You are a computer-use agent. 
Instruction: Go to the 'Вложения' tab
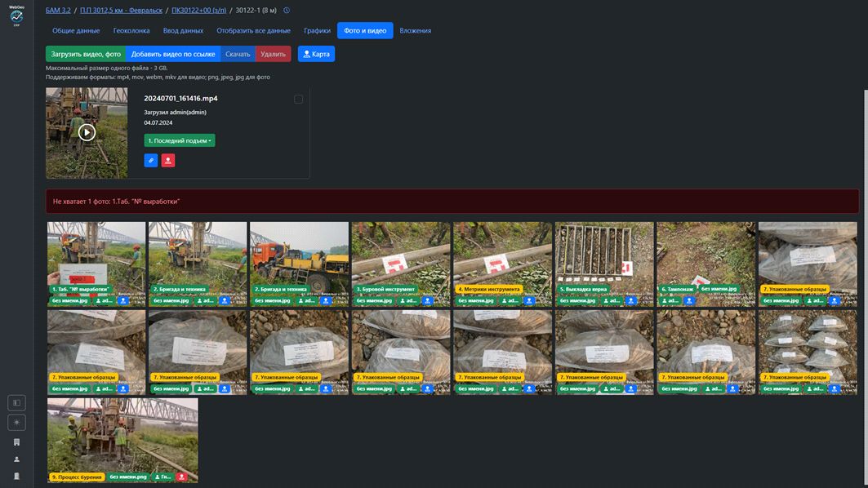(415, 31)
